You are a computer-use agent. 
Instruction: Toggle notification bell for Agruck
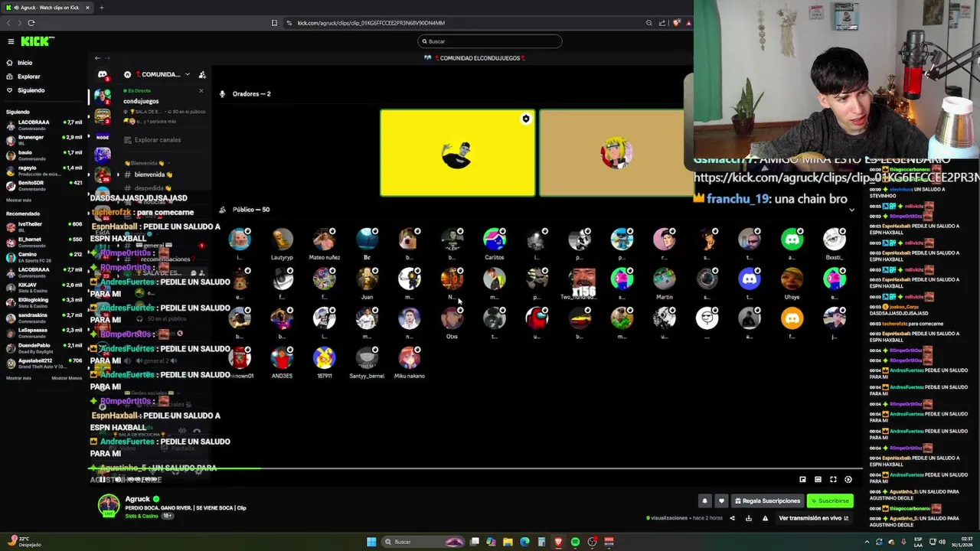[704, 501]
